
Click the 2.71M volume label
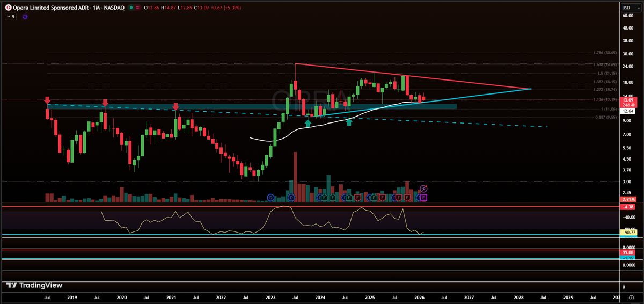(x=628, y=199)
